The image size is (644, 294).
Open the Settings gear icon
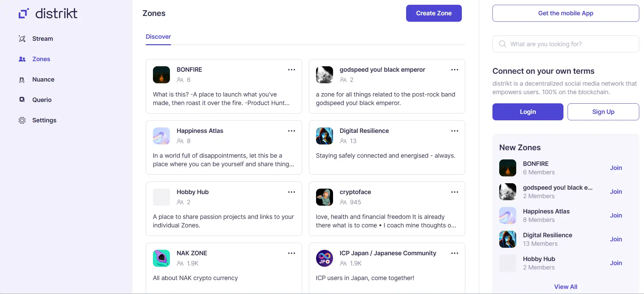coord(22,120)
